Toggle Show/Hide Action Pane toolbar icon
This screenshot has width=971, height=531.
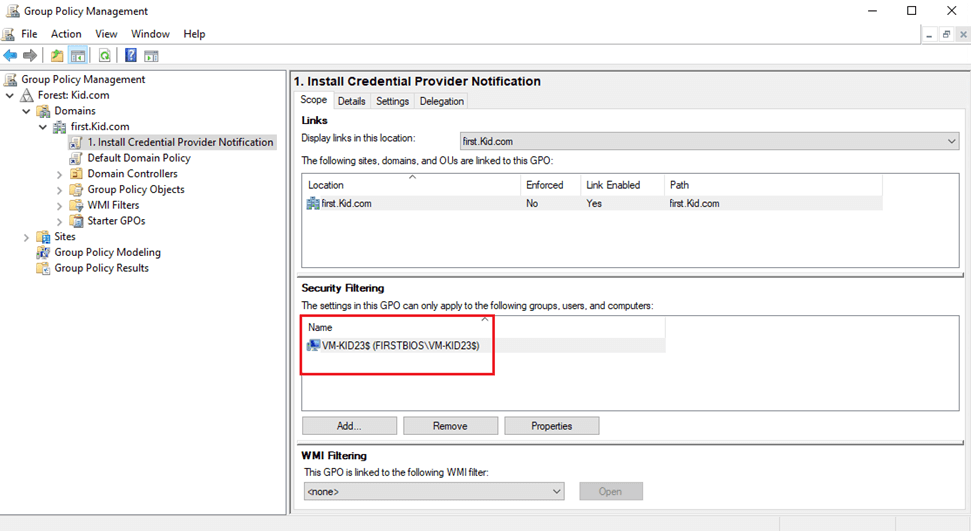(x=151, y=56)
